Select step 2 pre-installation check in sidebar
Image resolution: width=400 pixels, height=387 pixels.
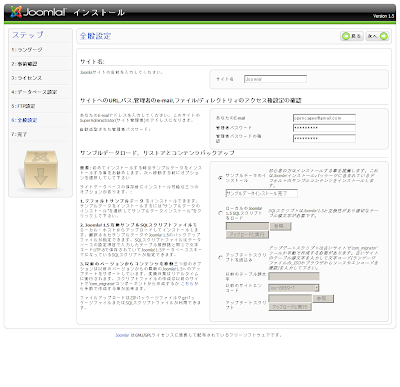point(24,64)
